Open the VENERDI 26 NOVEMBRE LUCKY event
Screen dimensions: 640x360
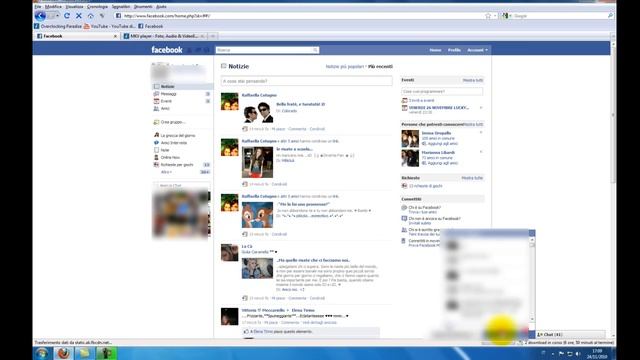(439, 108)
